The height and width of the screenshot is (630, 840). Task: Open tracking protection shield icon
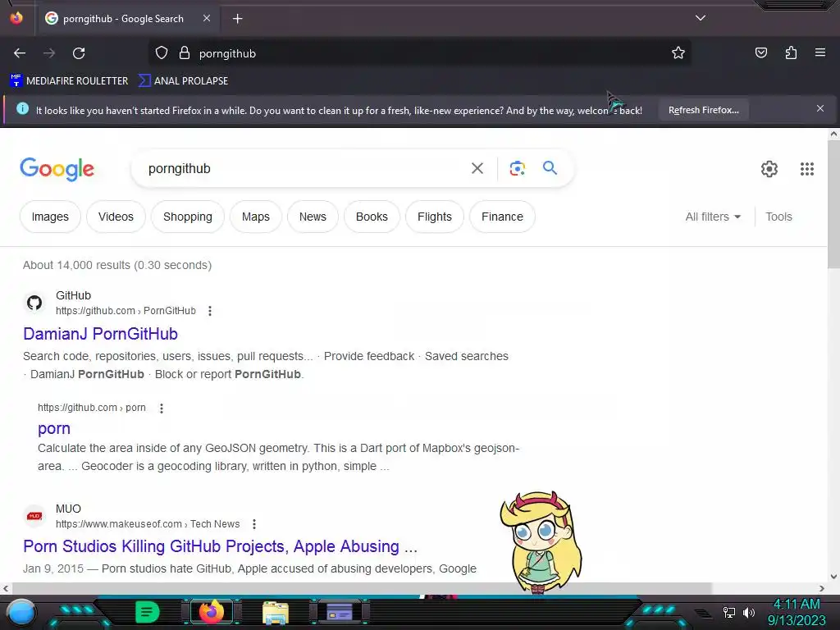[162, 53]
